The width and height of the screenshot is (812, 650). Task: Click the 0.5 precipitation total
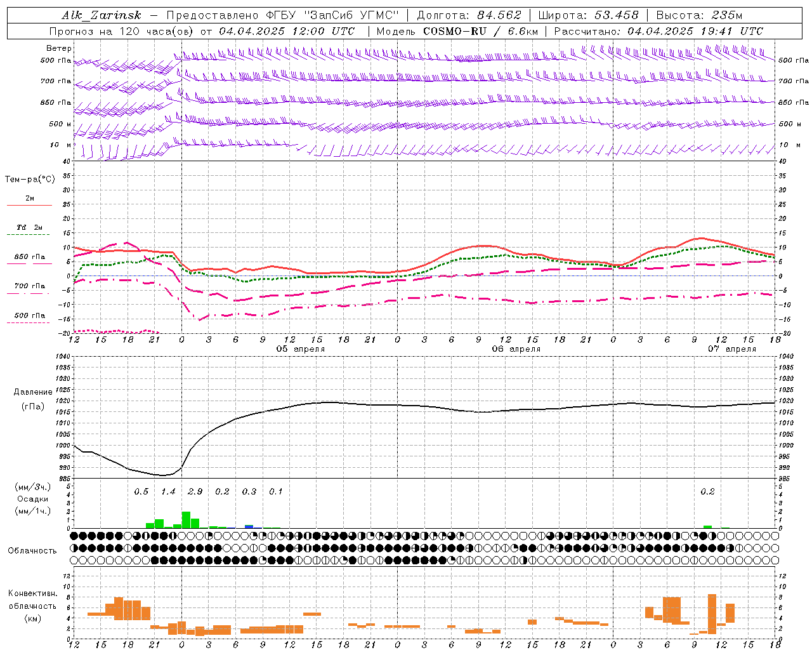coord(141,492)
